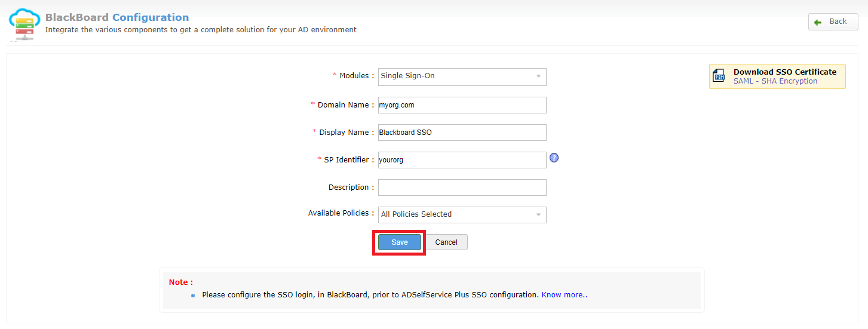
Task: Click the BlackBoard Configuration page title
Action: [117, 17]
